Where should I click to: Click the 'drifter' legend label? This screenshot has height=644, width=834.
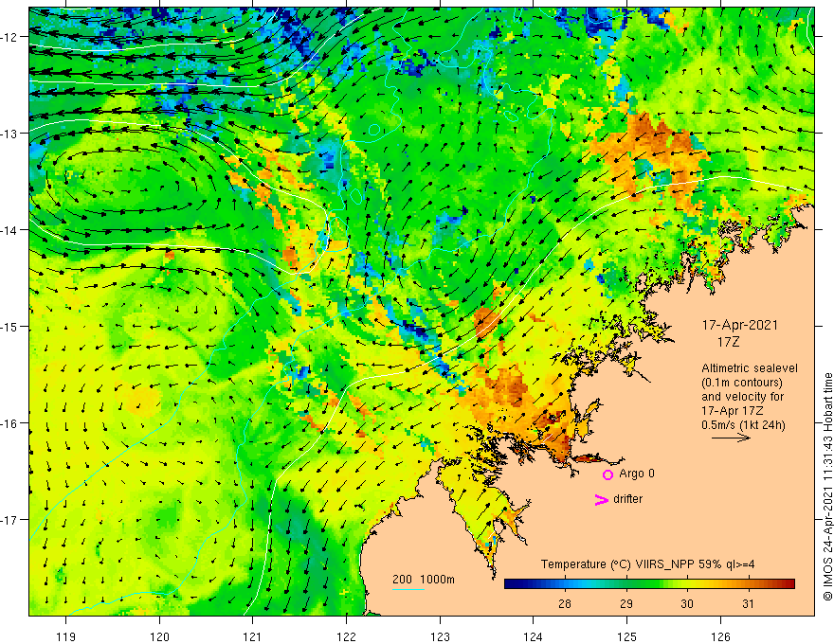(x=627, y=499)
